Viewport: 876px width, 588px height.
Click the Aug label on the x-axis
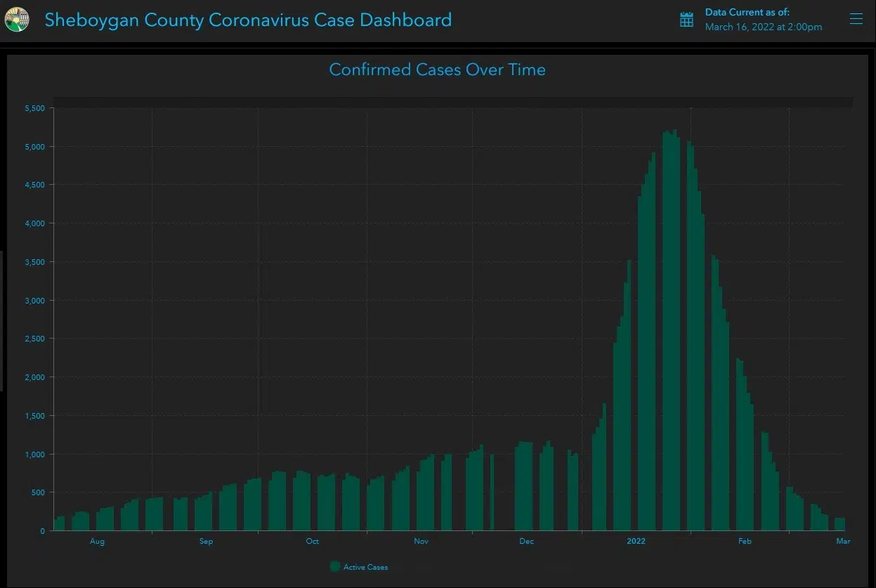(x=97, y=541)
